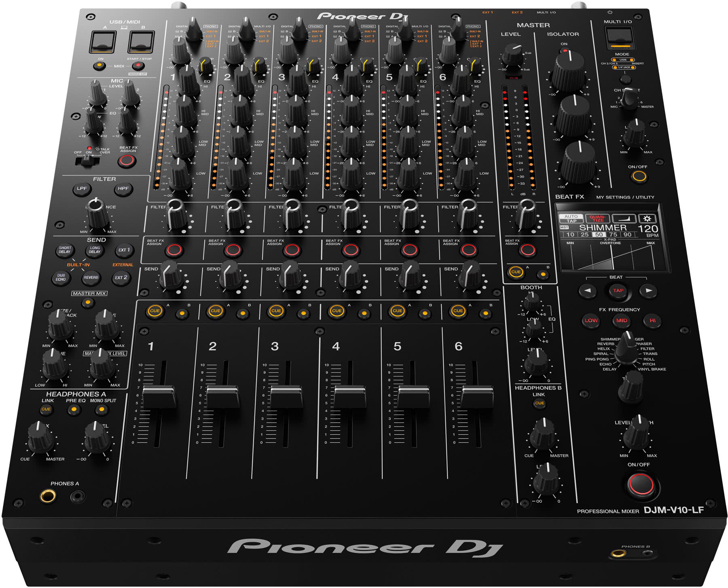
Task: Select the DUB ECHO send effect
Action: coord(61,277)
